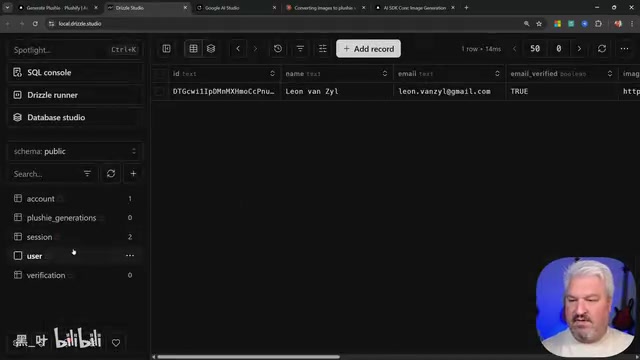Select the account table
Viewport: 640px width, 360px height.
[75, 199]
